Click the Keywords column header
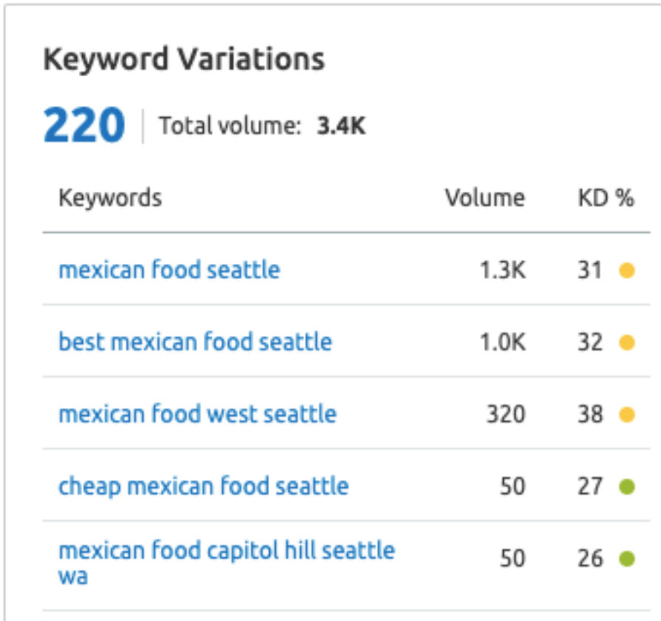The height and width of the screenshot is (621, 661). [x=110, y=197]
